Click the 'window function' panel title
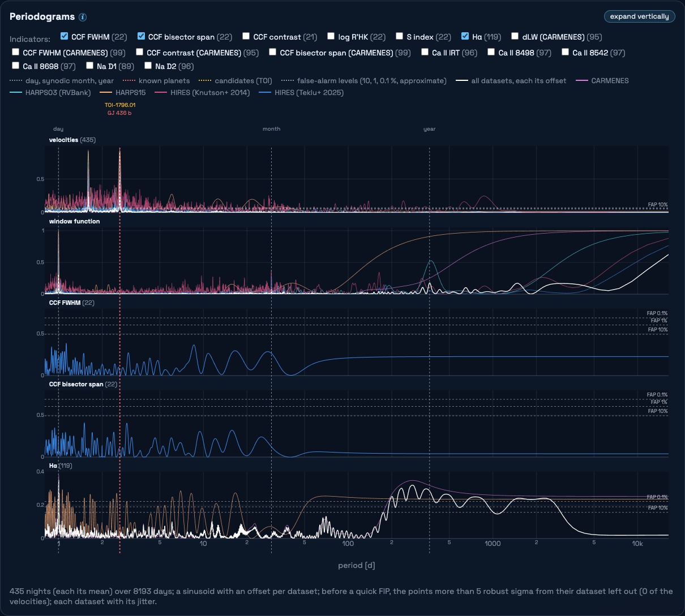Screen dimensions: 685x616 74,221
